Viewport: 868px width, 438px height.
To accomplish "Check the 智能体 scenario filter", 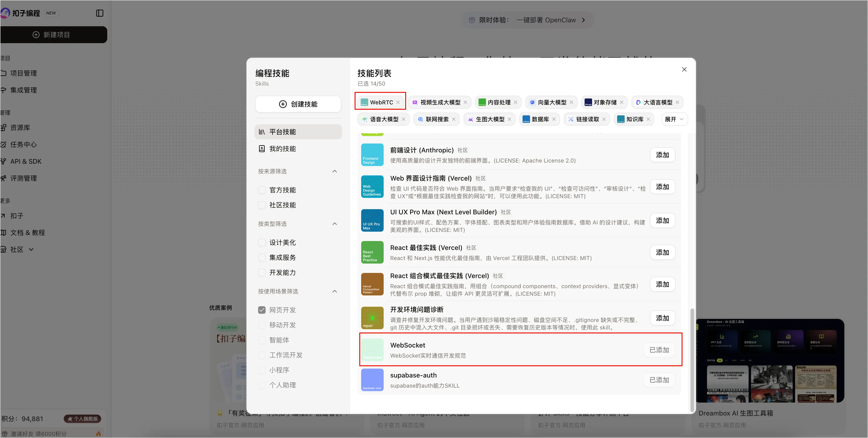I will coord(262,340).
